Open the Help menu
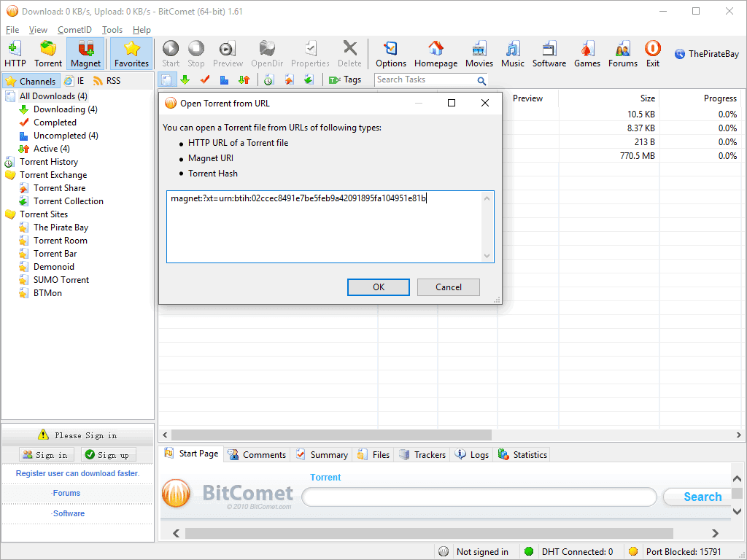This screenshot has width=747, height=560. pos(142,29)
